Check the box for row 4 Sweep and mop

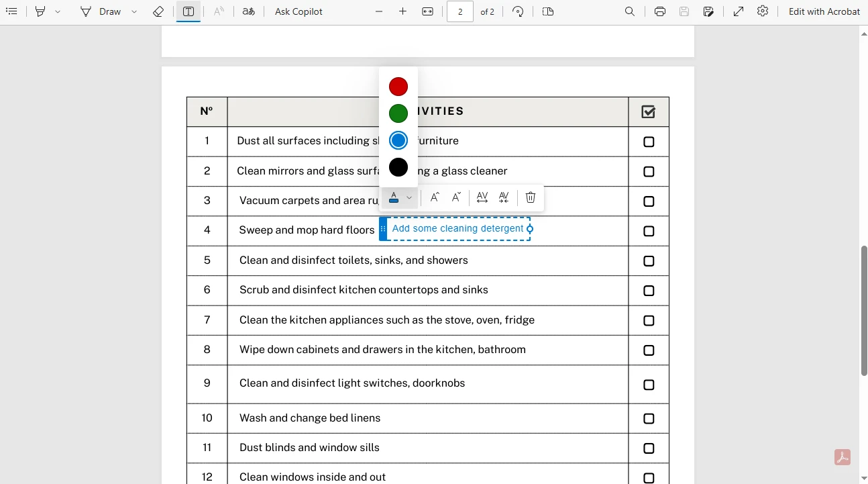click(649, 231)
